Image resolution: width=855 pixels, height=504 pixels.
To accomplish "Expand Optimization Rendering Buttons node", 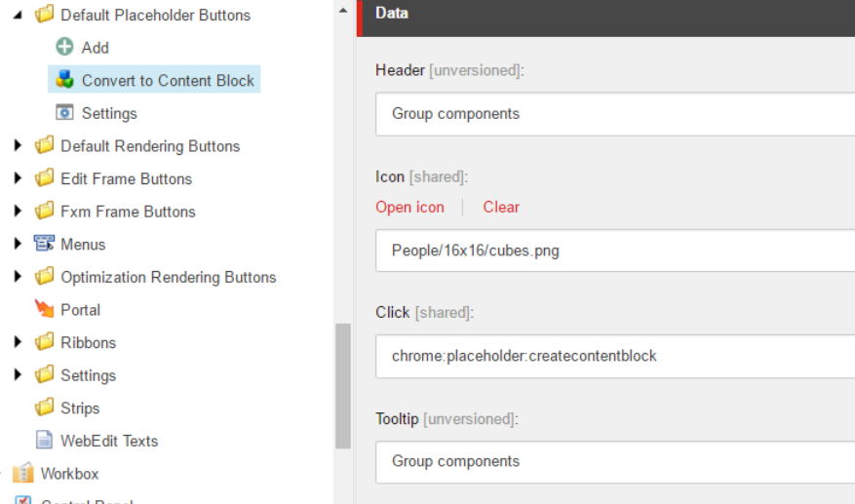I will click(x=18, y=277).
